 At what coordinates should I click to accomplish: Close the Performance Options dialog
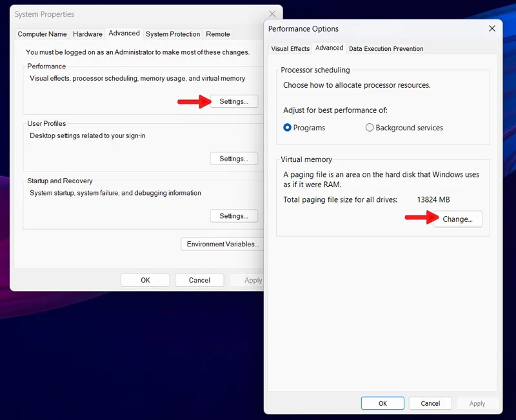click(x=492, y=28)
